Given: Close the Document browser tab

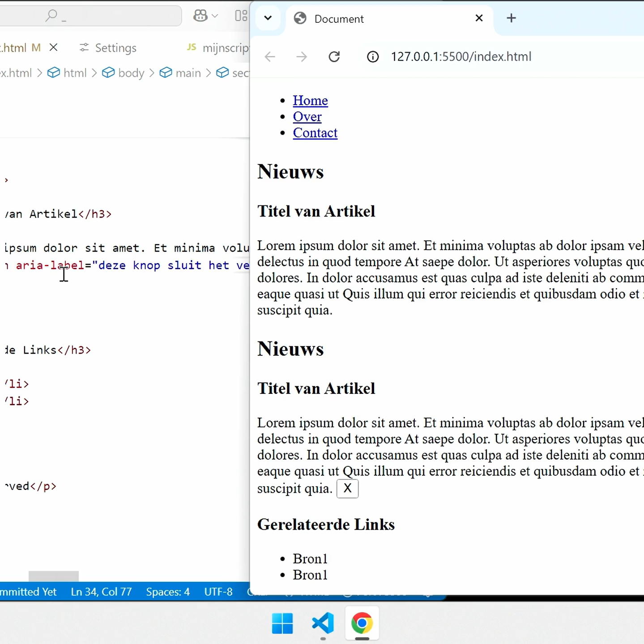Looking at the screenshot, I should pyautogui.click(x=479, y=18).
